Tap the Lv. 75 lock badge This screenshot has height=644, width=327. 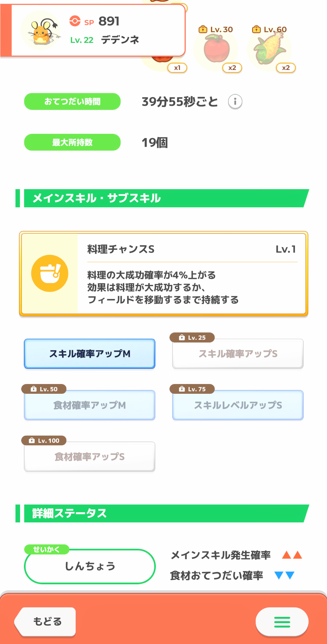click(192, 389)
